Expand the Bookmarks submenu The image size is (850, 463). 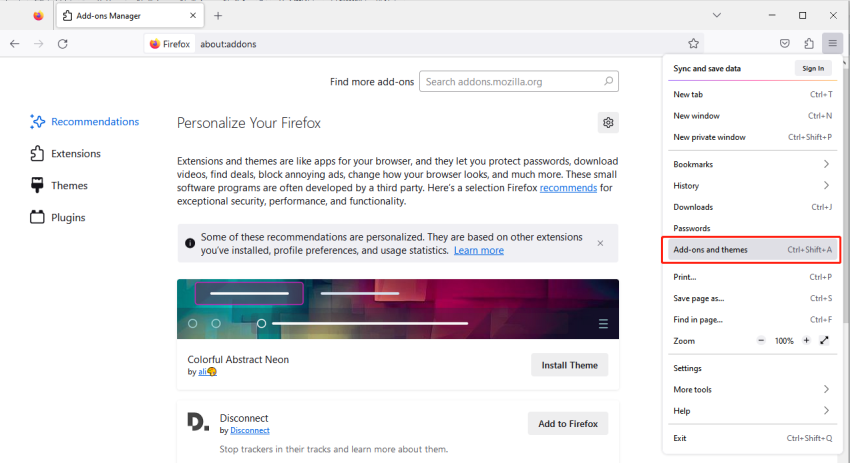[825, 164]
